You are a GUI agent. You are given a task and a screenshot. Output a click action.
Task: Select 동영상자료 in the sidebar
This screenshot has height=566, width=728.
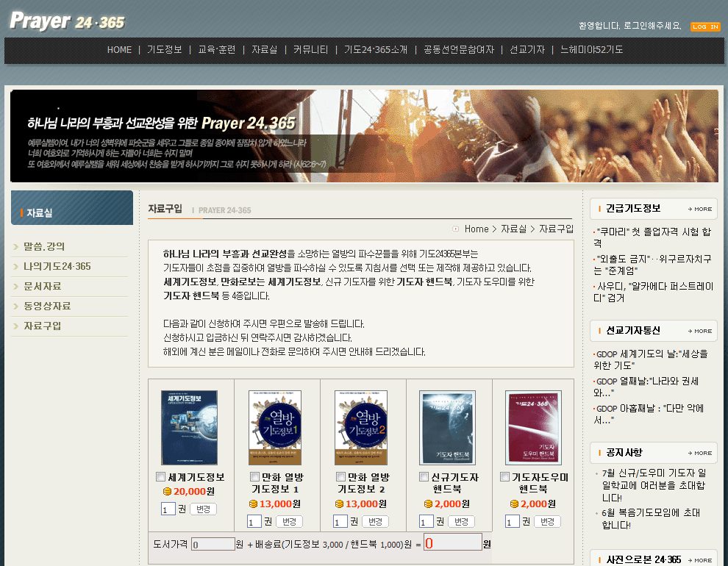coord(47,307)
